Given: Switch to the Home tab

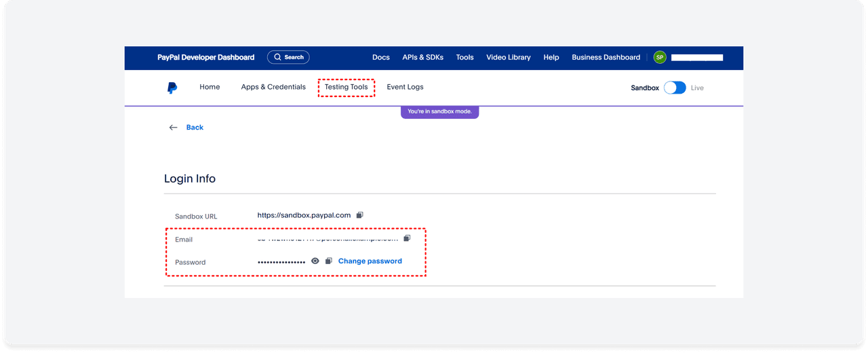Looking at the screenshot, I should (x=210, y=87).
